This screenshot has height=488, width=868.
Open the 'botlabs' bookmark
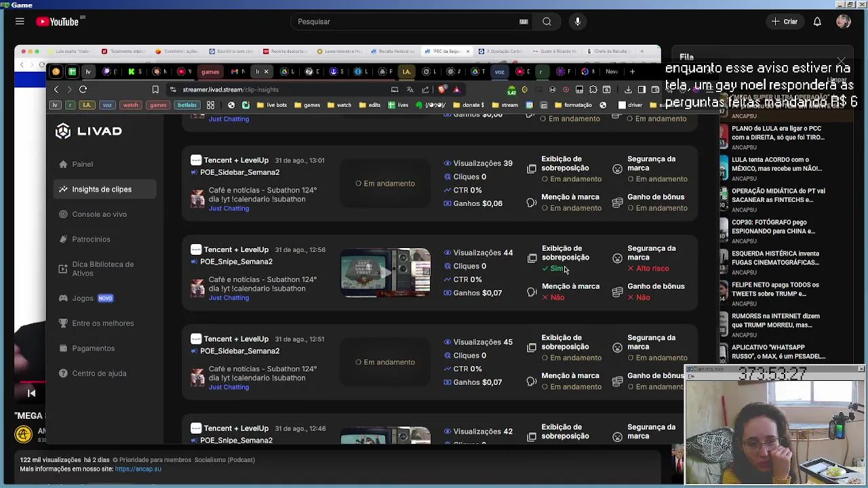[x=187, y=105]
